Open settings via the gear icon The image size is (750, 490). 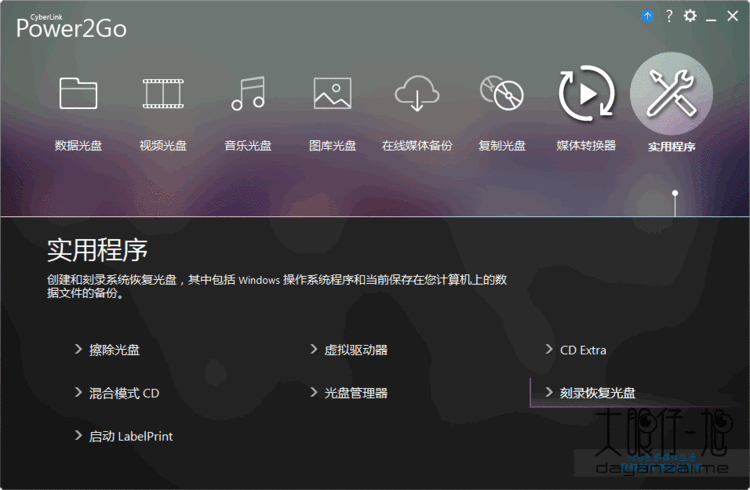pyautogui.click(x=690, y=16)
